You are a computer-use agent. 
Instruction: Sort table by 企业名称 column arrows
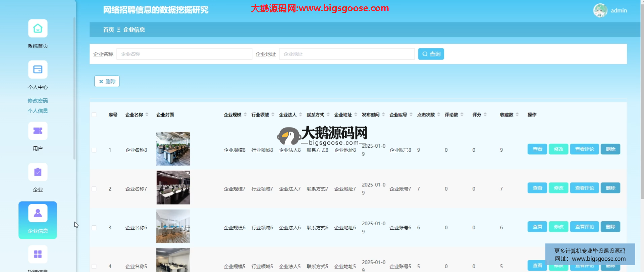pos(147,115)
